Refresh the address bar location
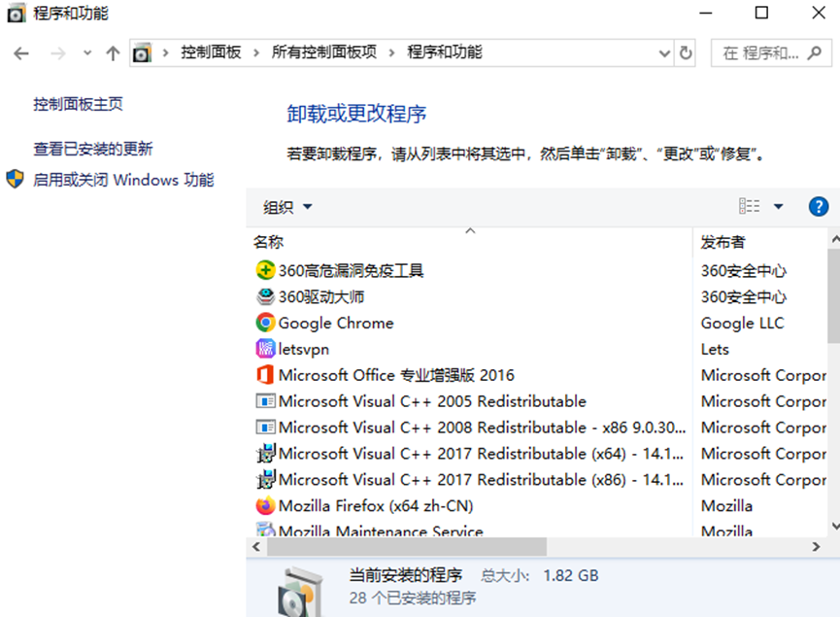This screenshot has width=840, height=617. tap(686, 52)
